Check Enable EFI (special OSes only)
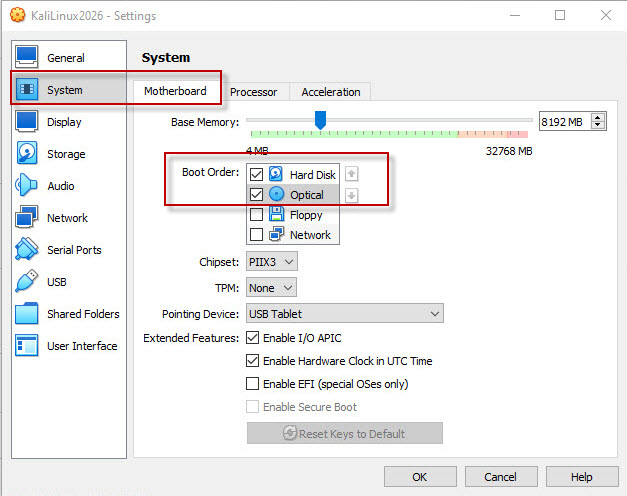The image size is (627, 496). point(252,384)
